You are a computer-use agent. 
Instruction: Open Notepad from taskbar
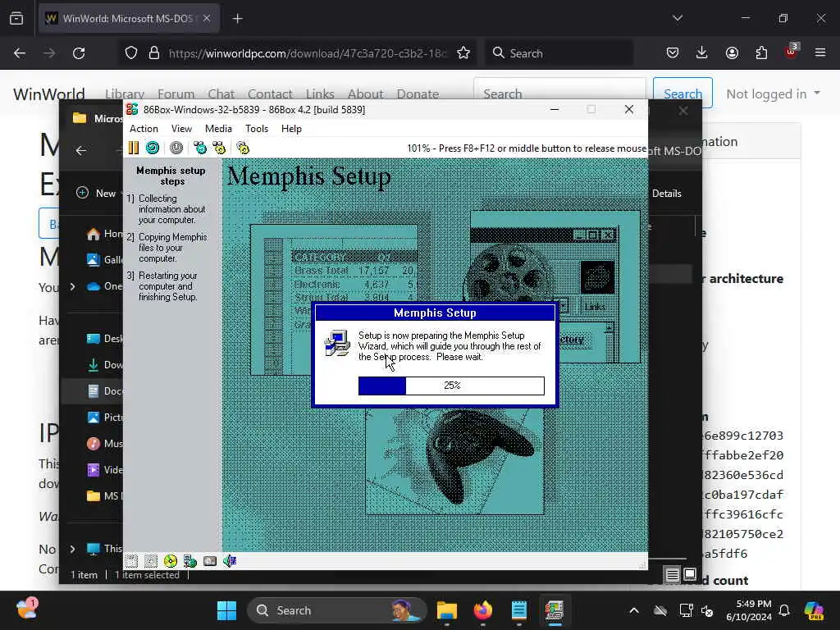[x=518, y=610]
